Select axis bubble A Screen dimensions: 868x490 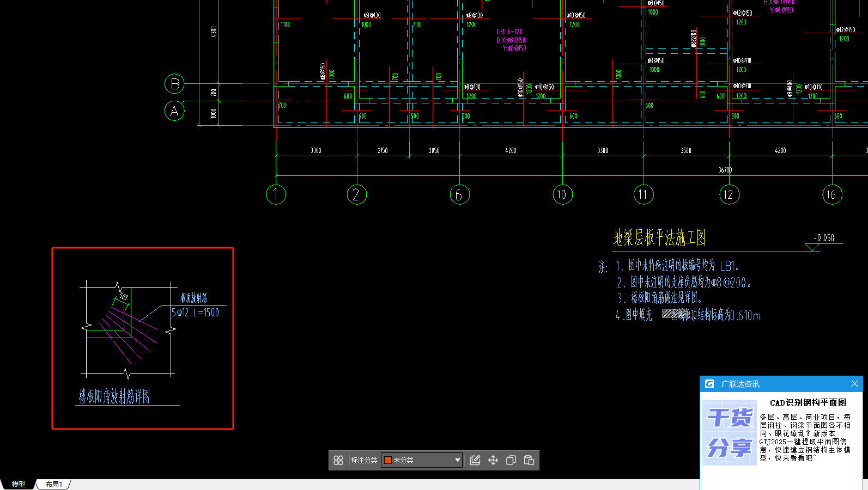(x=174, y=111)
